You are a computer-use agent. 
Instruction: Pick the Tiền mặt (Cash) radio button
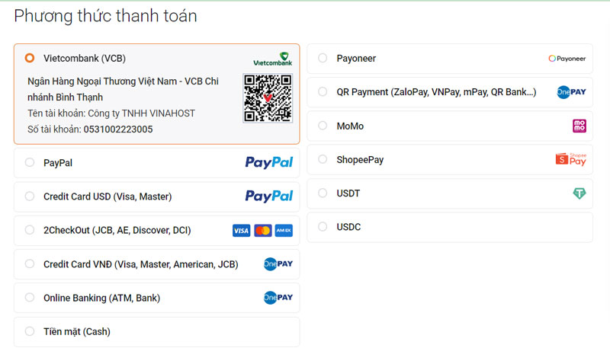point(30,331)
